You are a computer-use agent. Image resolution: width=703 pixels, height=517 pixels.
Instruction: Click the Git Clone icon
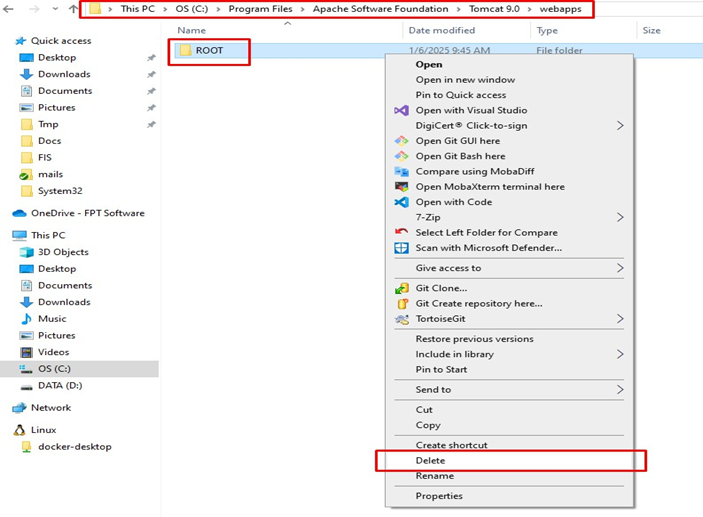click(x=401, y=288)
